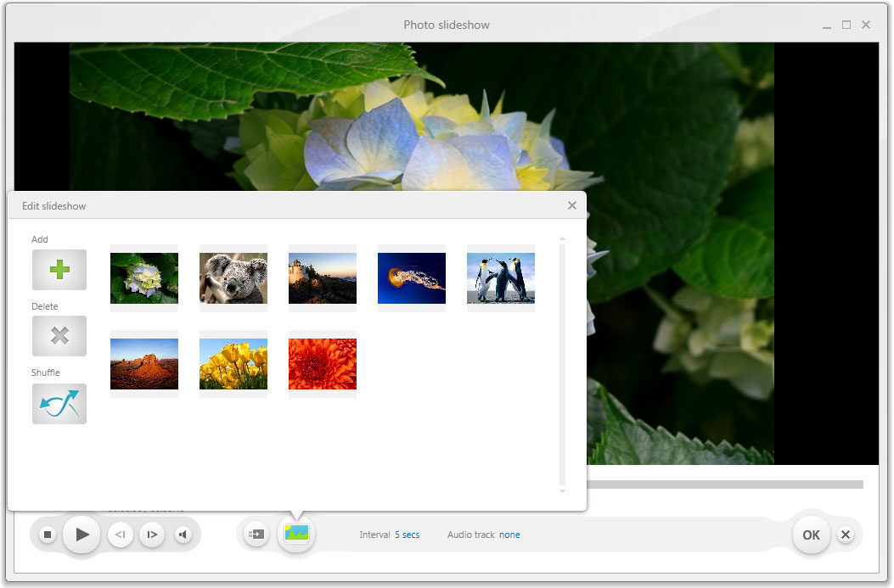Go to the previous slide

click(121, 535)
